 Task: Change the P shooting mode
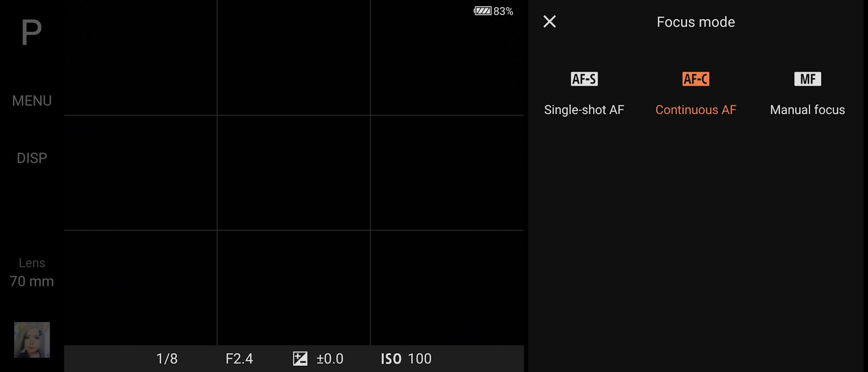point(31,33)
